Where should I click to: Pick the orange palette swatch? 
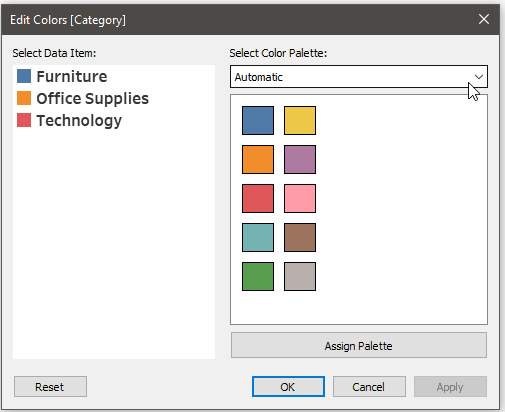pos(258,159)
